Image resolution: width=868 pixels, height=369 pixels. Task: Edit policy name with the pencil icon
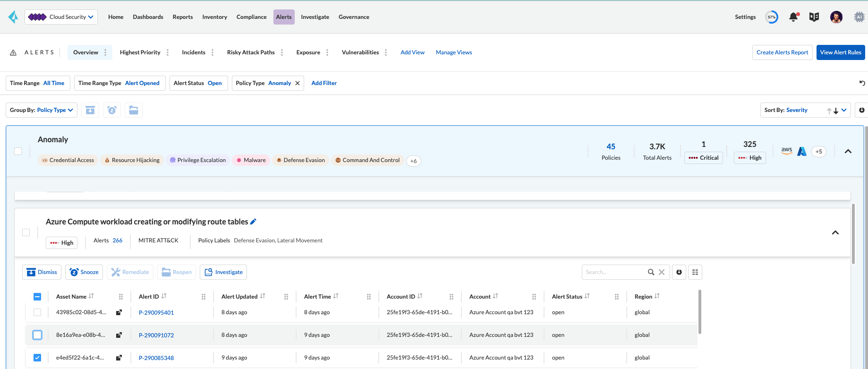(253, 222)
